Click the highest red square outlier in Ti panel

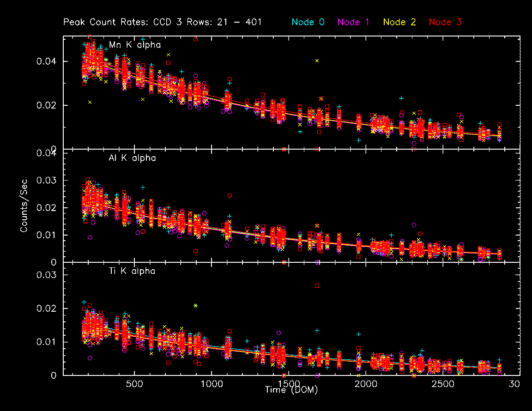coord(317,285)
